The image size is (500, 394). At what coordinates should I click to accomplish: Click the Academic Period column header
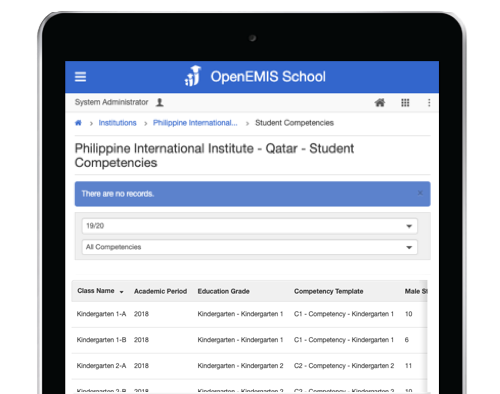160,291
